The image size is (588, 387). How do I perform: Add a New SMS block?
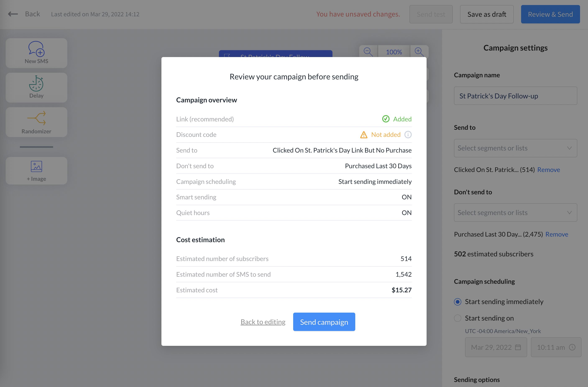click(36, 53)
